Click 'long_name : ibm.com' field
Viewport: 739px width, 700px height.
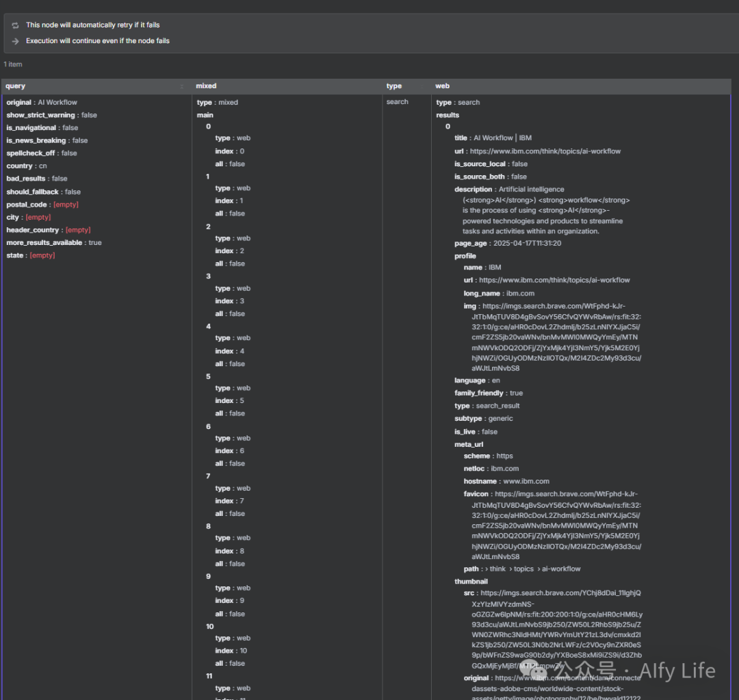click(x=499, y=293)
